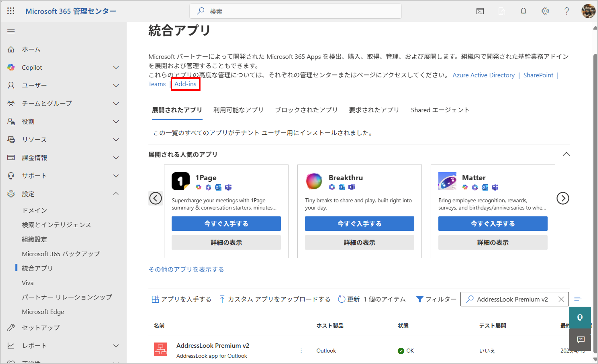Clear the AddressLook search filter X
The image size is (598, 364).
coord(561,299)
